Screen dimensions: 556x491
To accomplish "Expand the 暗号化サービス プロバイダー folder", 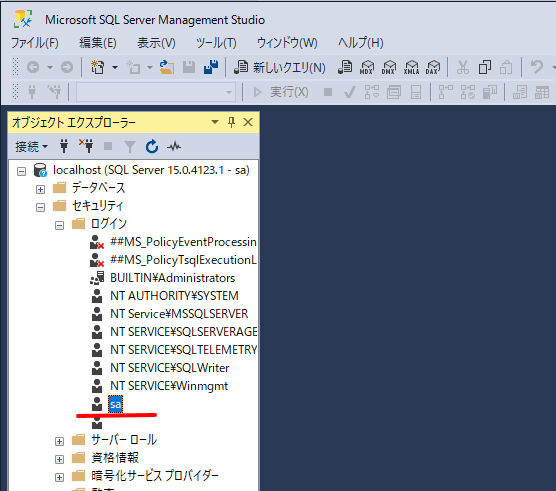I will (x=60, y=478).
